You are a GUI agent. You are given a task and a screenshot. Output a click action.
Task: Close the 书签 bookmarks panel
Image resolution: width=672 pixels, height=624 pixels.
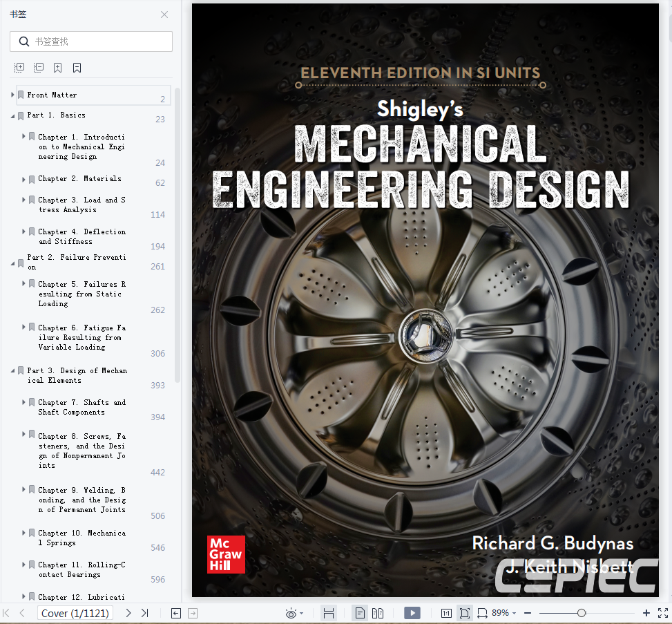164,15
